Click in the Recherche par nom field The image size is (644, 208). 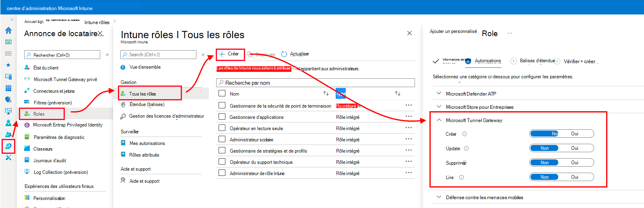click(315, 83)
